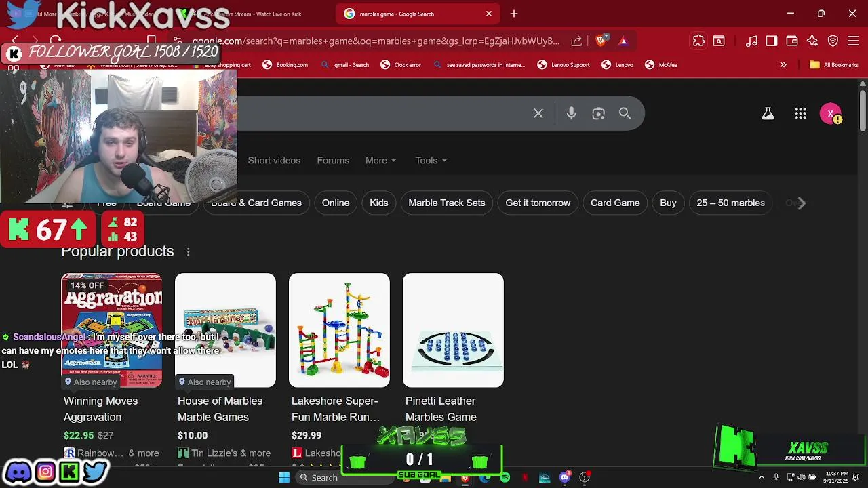Open the Pinetti Leather Marbles Game image
The height and width of the screenshot is (488, 868).
453,330
